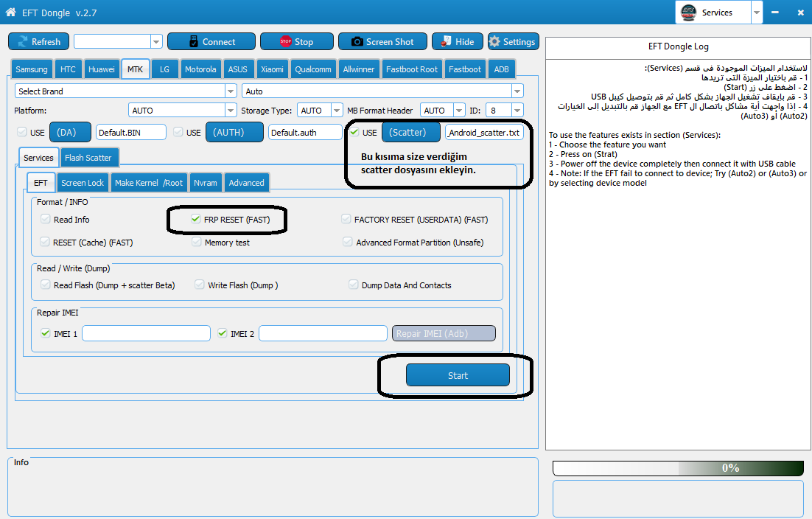This screenshot has width=812, height=519.
Task: Click the (DA) file button
Action: click(71, 132)
